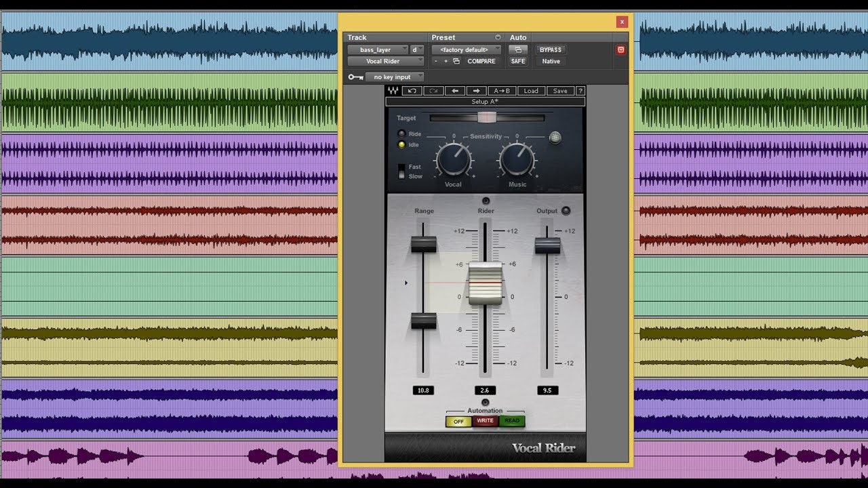The height and width of the screenshot is (488, 868).
Task: Click the Save button in Waves toolbar
Action: (x=560, y=91)
